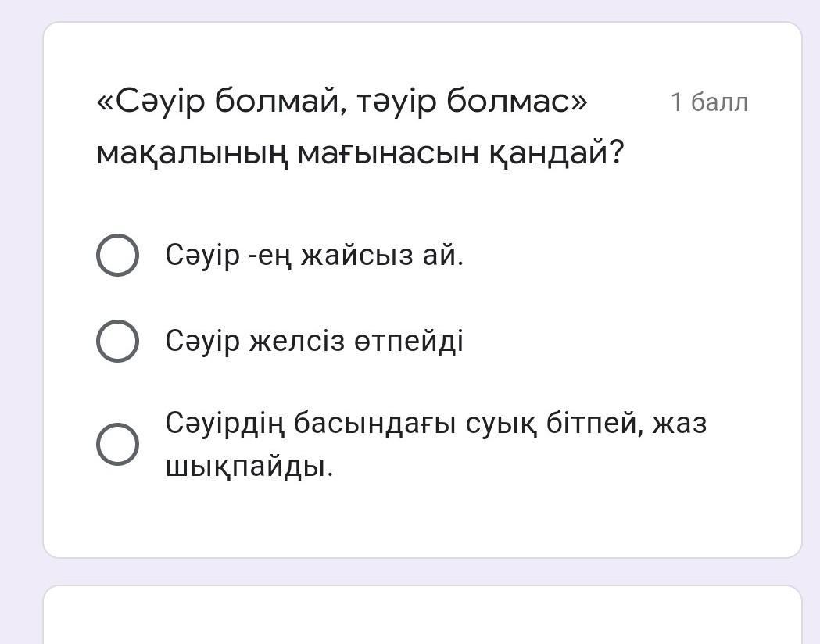Click the answer label "Сәуір желсіз өтпейді"
Image resolution: width=820 pixels, height=644 pixels.
coord(314,341)
